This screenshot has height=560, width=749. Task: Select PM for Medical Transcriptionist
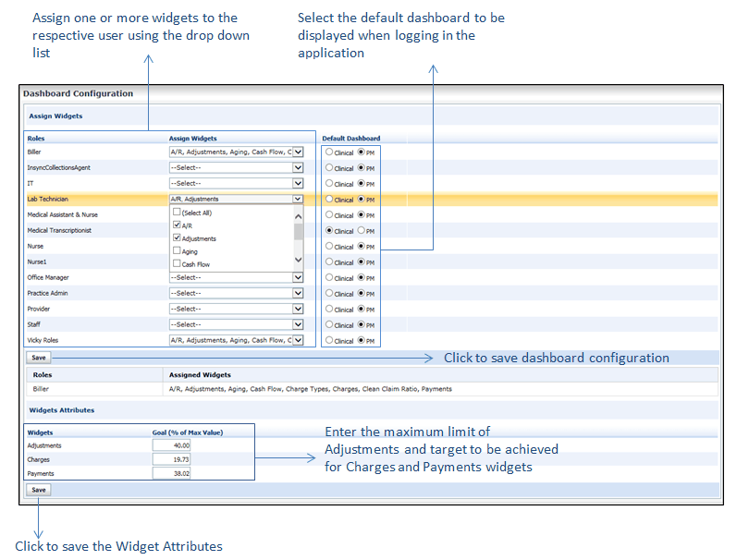[x=362, y=231]
